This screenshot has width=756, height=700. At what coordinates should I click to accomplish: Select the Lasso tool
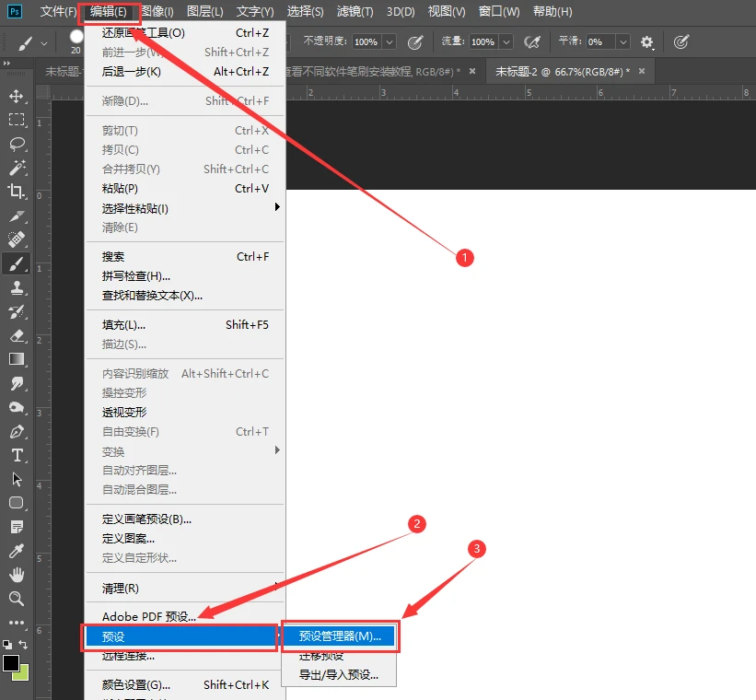[x=17, y=144]
